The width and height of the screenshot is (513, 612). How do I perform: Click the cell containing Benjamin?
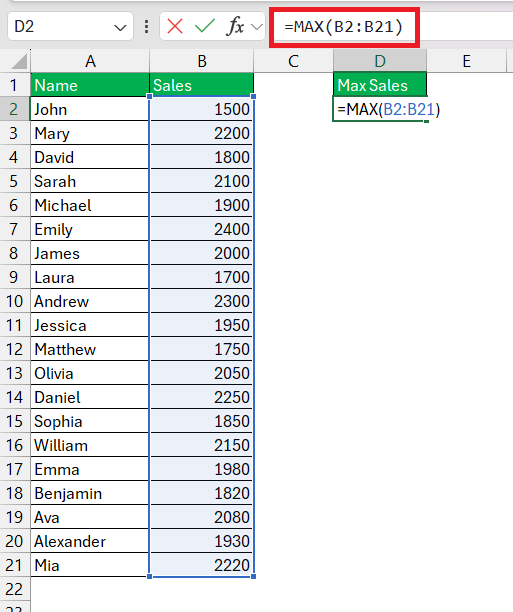click(x=90, y=493)
